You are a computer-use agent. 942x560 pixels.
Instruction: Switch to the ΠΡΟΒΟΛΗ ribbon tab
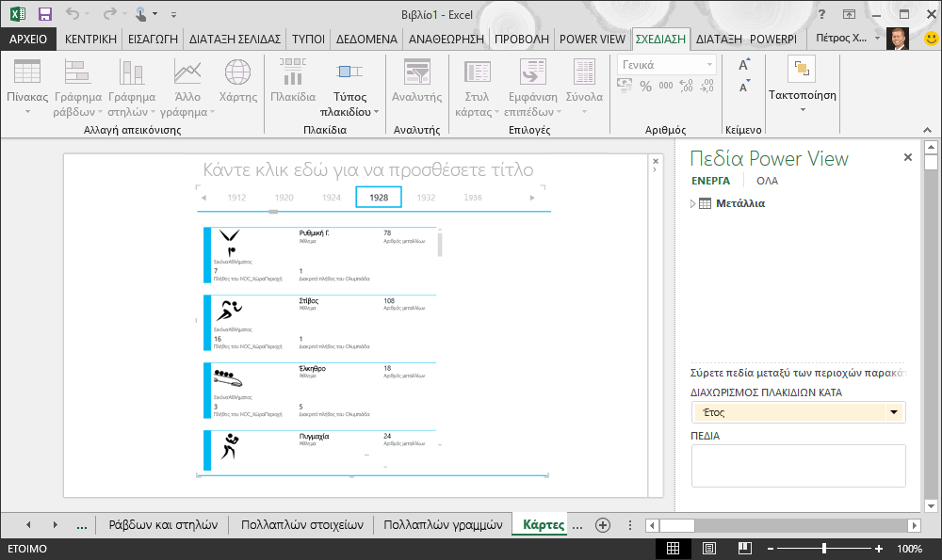point(522,39)
